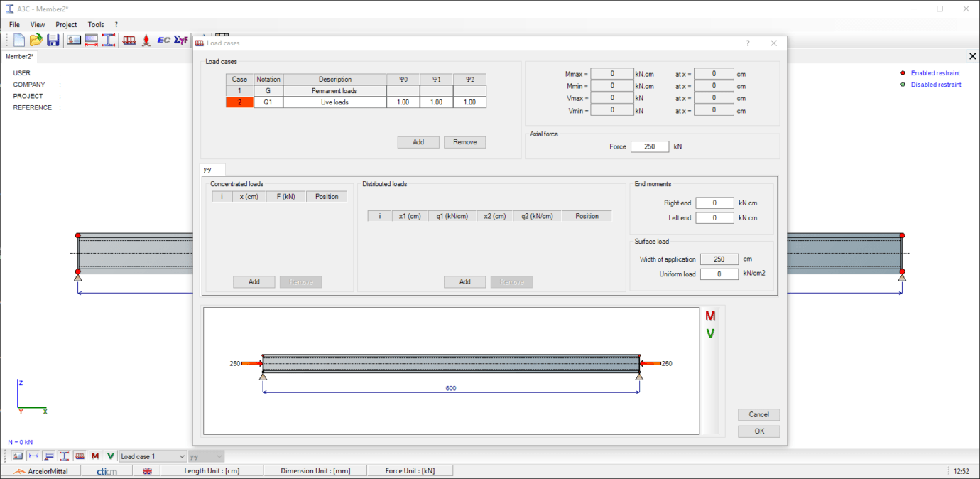The height and width of the screenshot is (479, 980).
Task: Toggle loads display in bottom toolbar
Action: pos(80,456)
